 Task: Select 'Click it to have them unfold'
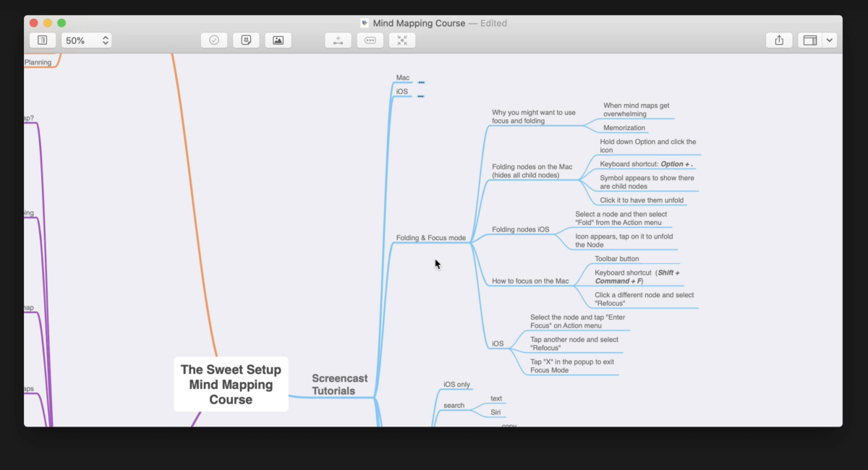tap(642, 200)
